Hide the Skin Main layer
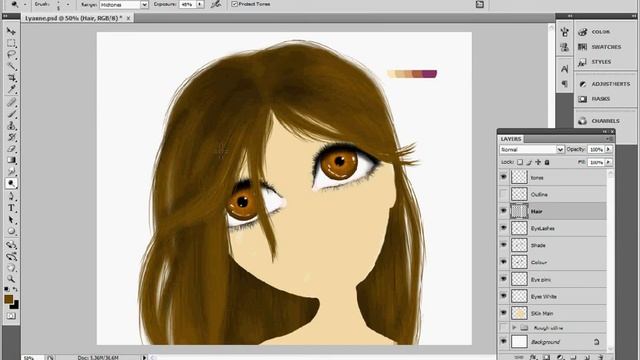The height and width of the screenshot is (360, 640). pyautogui.click(x=504, y=313)
